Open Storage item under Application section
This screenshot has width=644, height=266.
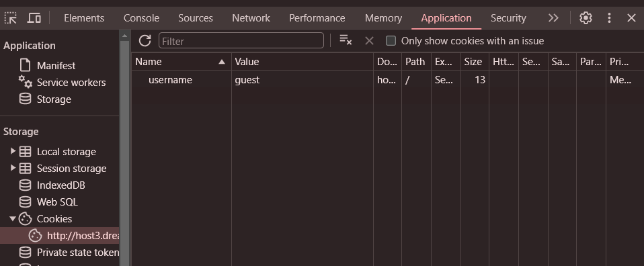click(x=54, y=99)
